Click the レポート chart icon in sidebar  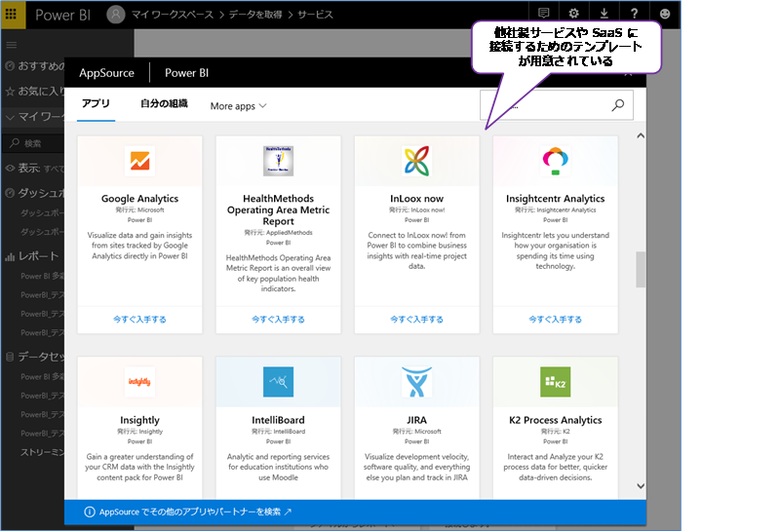(10, 256)
